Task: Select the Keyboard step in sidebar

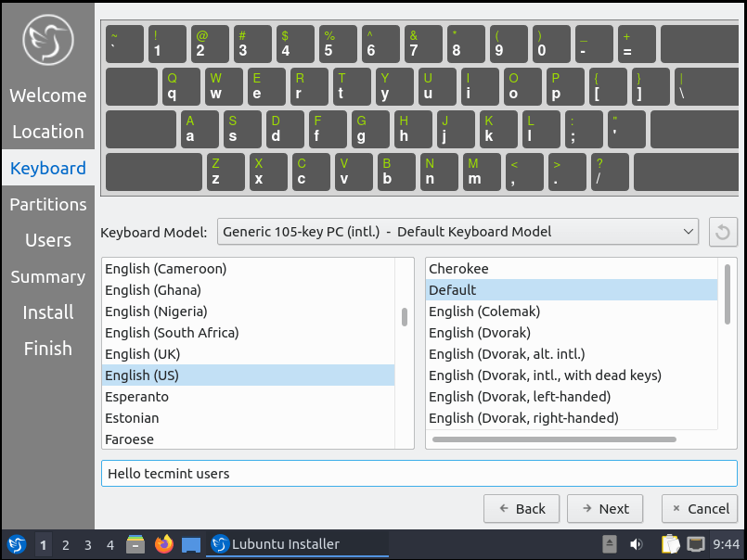Action: [48, 168]
